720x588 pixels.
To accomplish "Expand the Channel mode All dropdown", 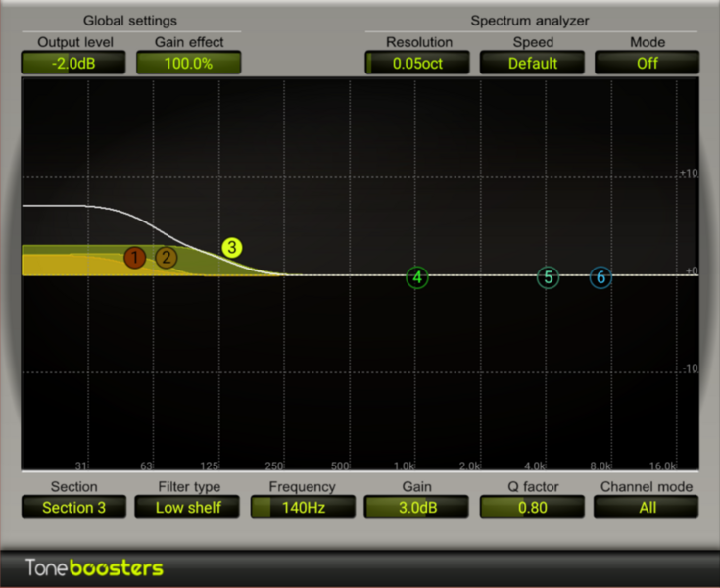I will click(647, 507).
